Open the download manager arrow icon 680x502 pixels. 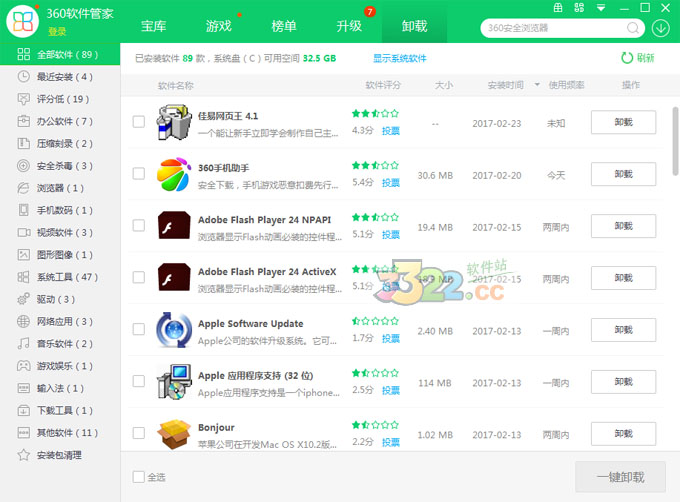[x=660, y=28]
